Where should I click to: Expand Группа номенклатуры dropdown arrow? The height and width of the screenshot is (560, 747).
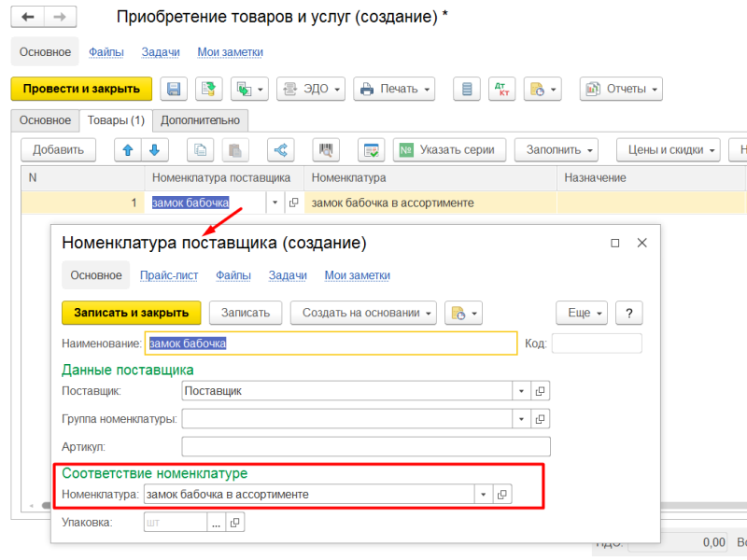pos(521,419)
